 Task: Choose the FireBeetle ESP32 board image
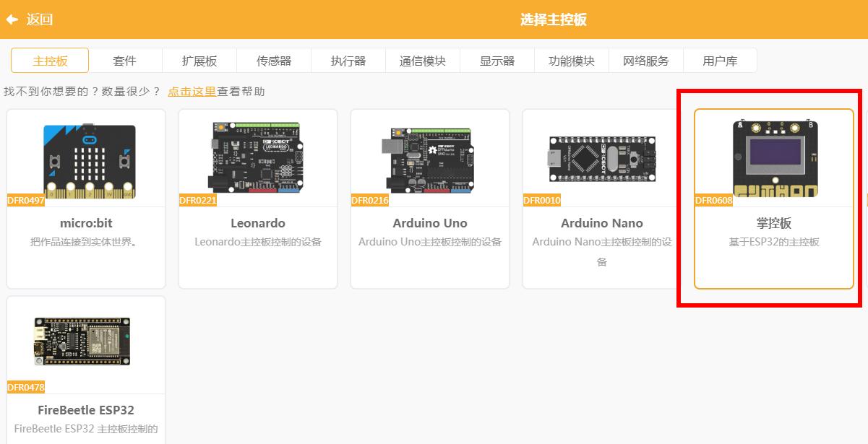pyautogui.click(x=82, y=340)
